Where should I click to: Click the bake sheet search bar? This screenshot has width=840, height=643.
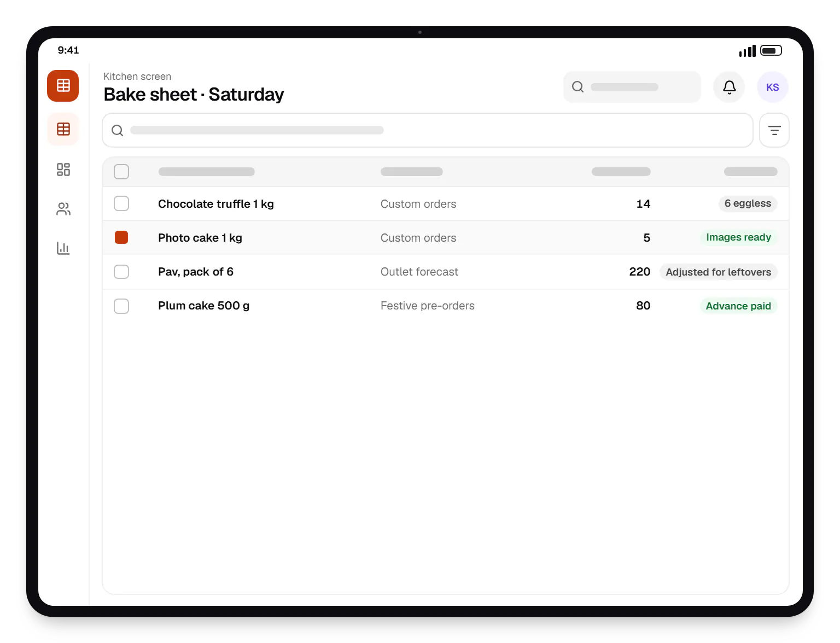point(428,130)
